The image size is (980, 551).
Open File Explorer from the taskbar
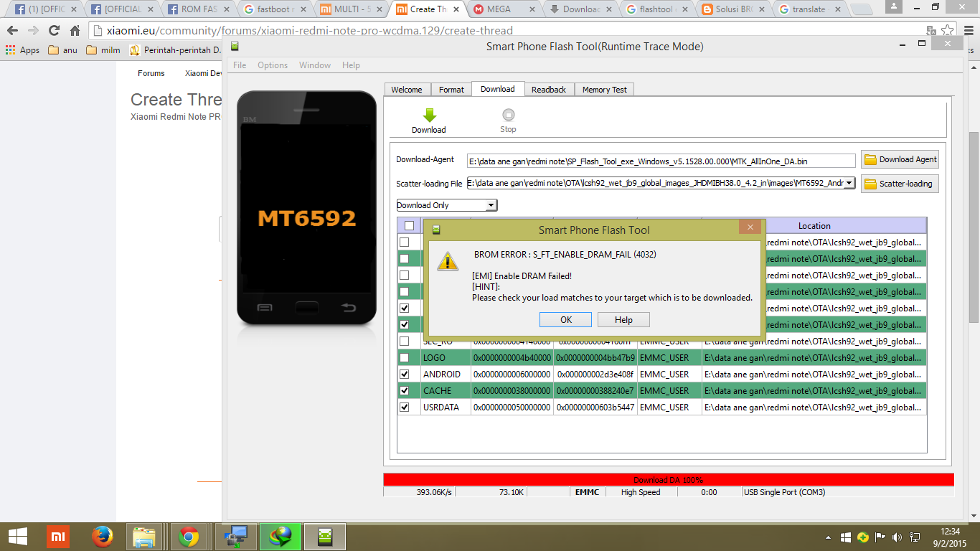click(145, 537)
